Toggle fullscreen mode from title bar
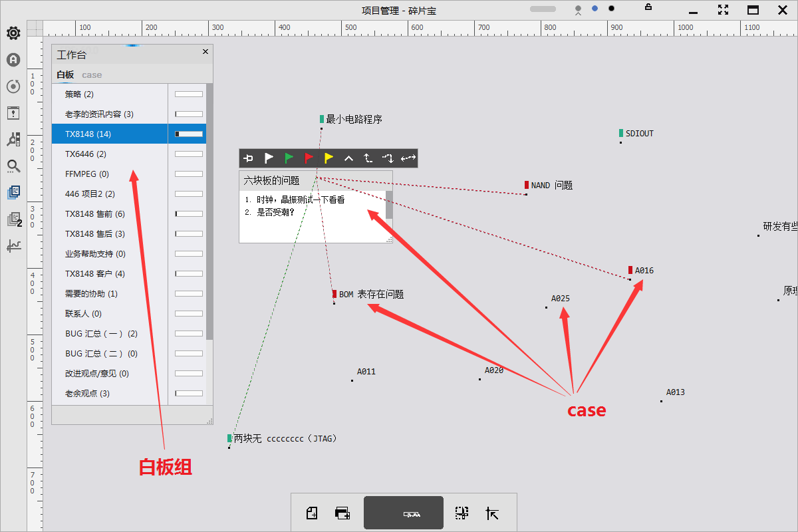798x532 pixels. click(x=724, y=10)
